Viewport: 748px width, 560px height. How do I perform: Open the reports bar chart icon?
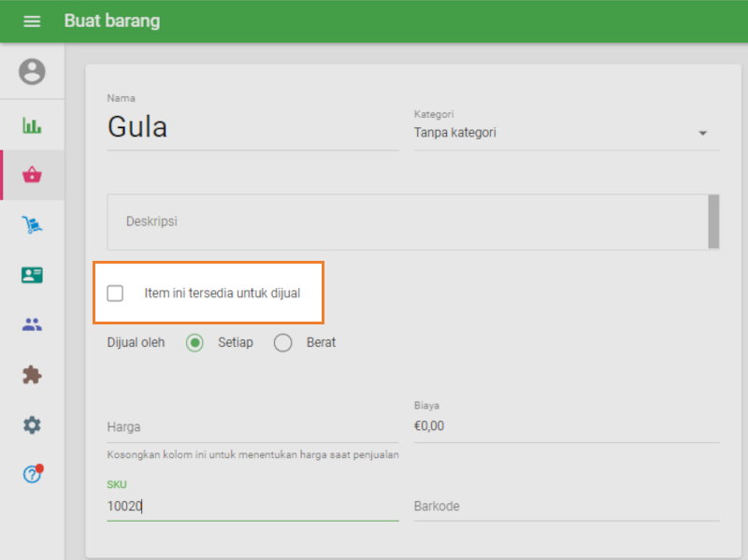click(32, 125)
